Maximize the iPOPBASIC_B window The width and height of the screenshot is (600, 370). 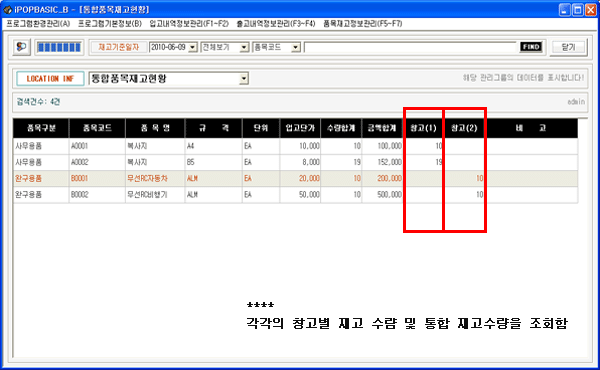(578, 10)
